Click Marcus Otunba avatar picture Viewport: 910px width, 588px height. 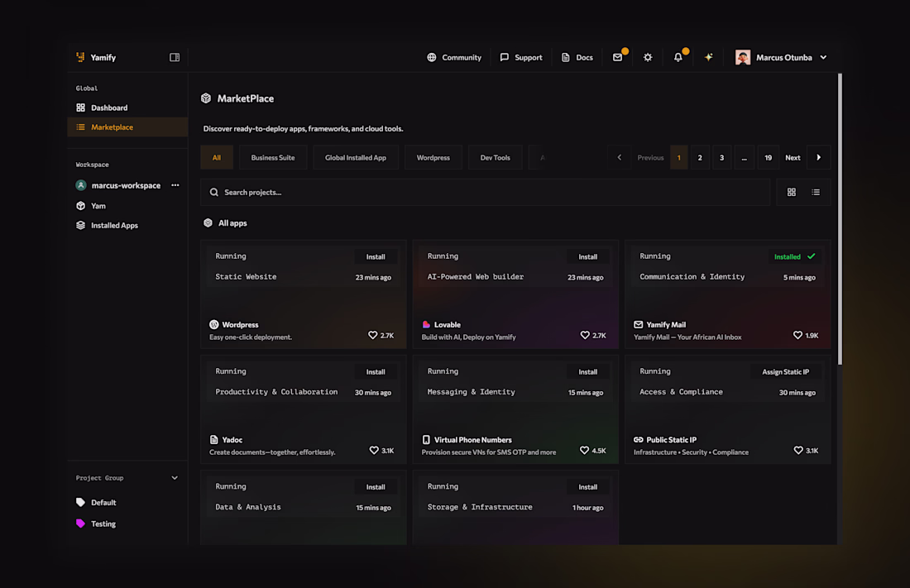click(743, 57)
